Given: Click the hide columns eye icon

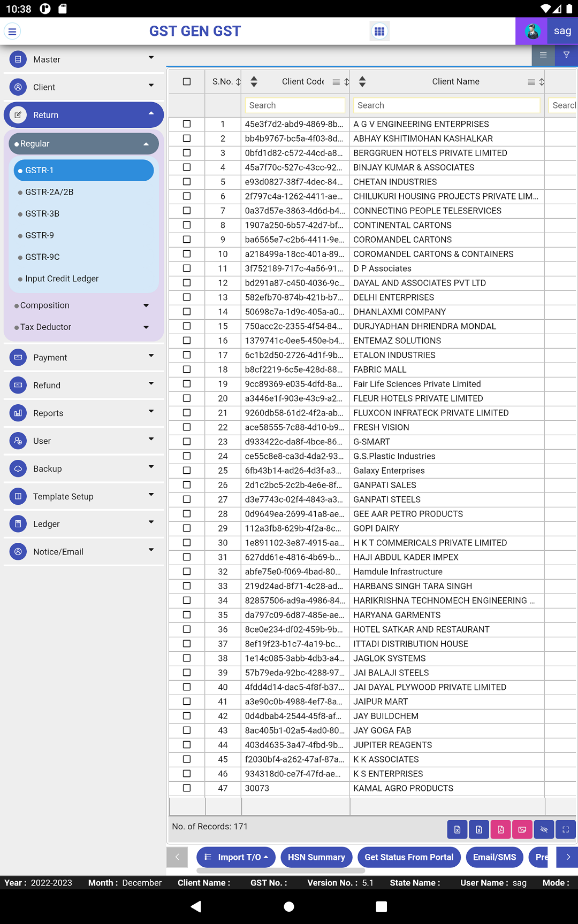Looking at the screenshot, I should point(544,829).
